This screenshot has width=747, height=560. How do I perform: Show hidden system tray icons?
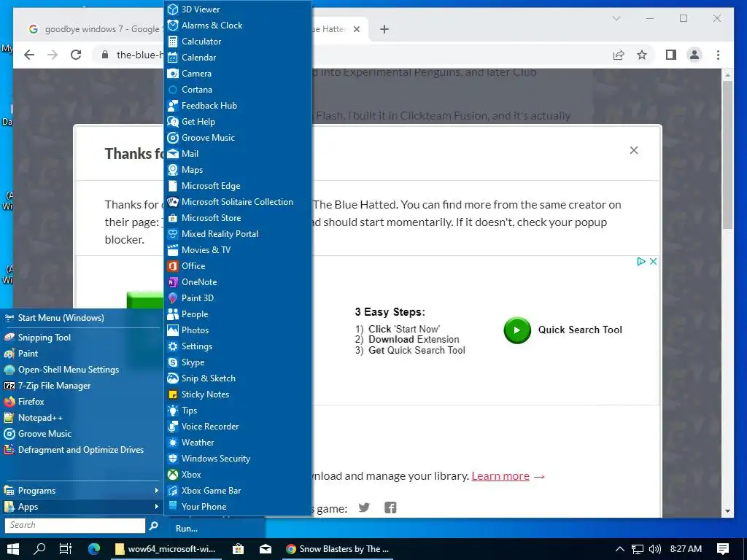(x=620, y=549)
